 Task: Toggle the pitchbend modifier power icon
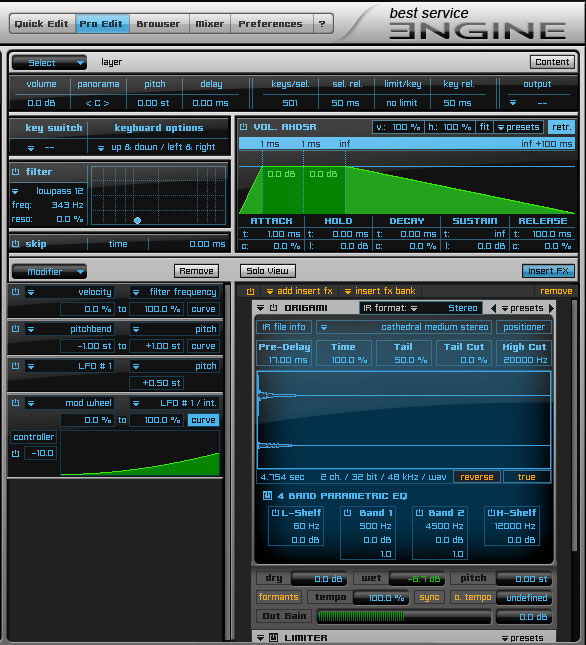point(16,329)
